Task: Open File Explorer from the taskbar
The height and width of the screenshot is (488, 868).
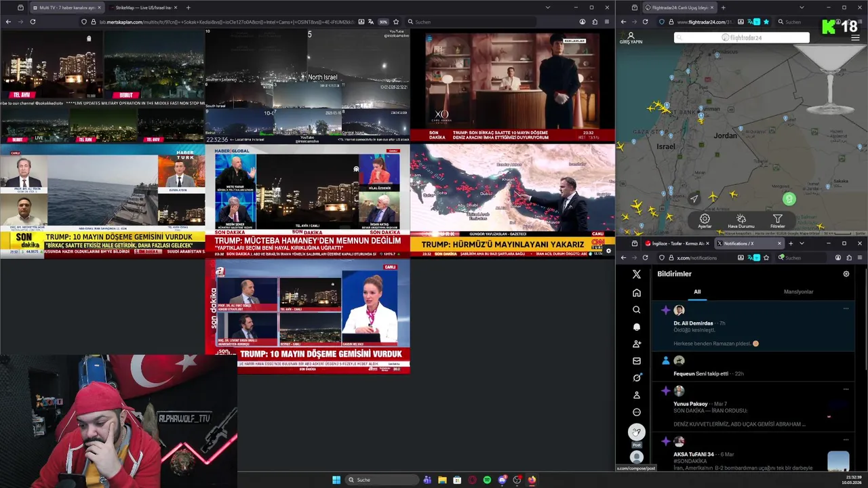Action: click(442, 480)
